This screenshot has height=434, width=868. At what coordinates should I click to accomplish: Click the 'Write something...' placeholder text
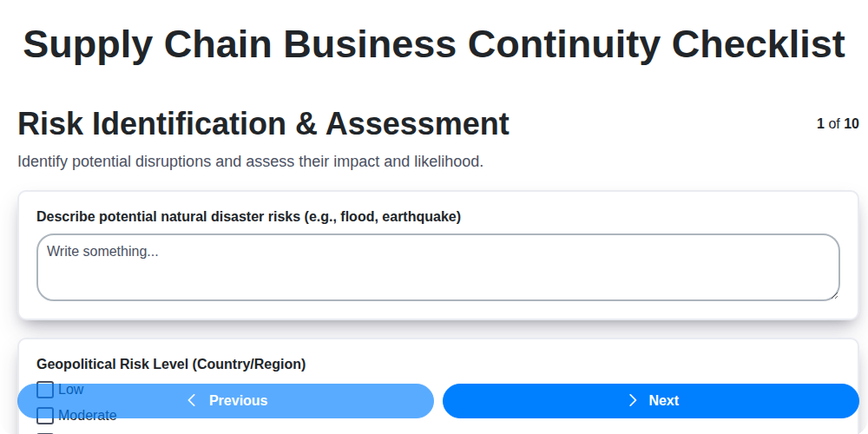(x=102, y=252)
